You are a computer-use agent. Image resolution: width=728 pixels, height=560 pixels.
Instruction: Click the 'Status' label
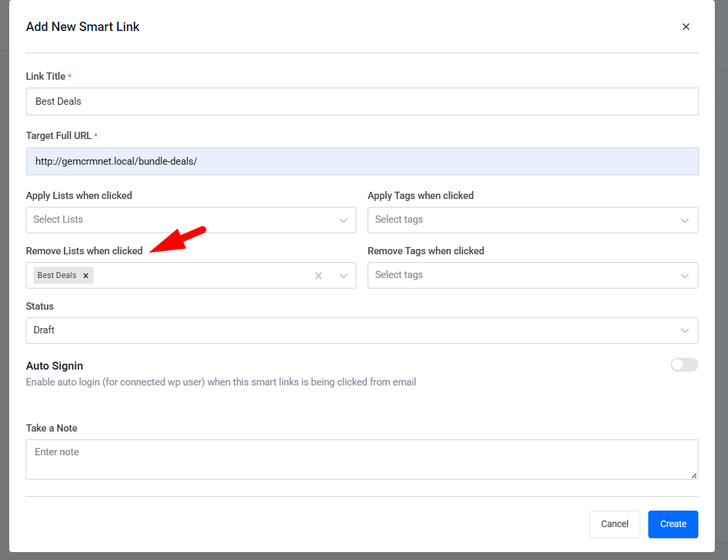pos(40,306)
